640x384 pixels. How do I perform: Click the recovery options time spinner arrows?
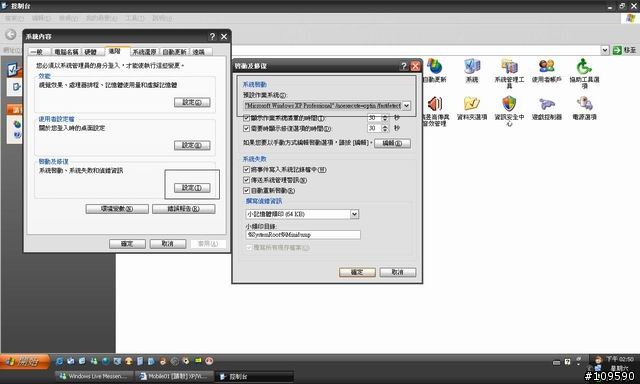pyautogui.click(x=385, y=129)
